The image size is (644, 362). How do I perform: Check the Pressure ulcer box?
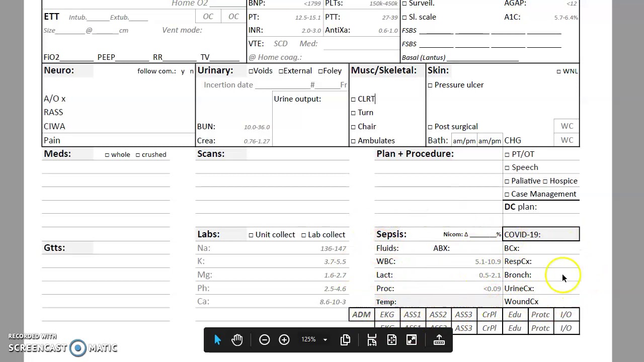pos(430,85)
